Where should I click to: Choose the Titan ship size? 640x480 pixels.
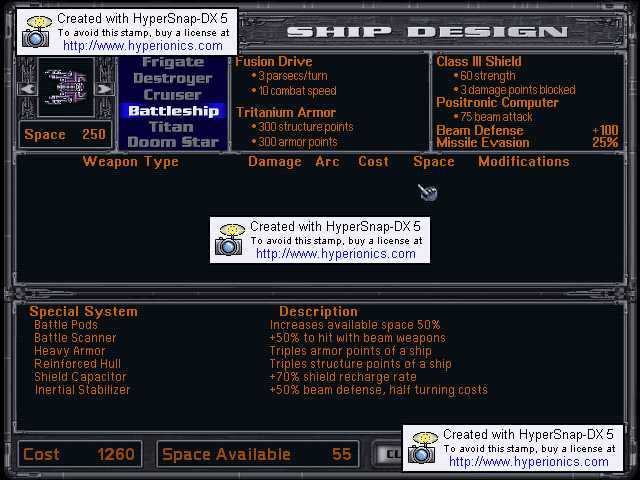pyautogui.click(x=173, y=127)
